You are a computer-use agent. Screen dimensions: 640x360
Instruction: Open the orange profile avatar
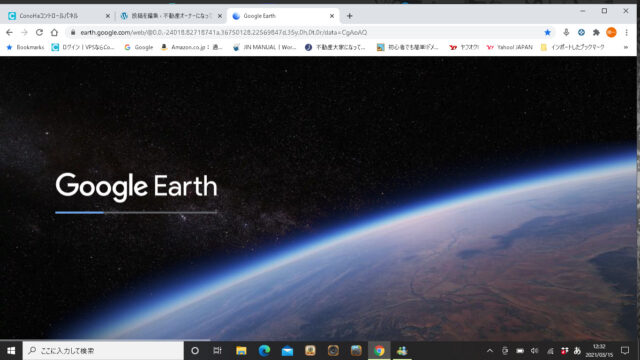(611, 32)
